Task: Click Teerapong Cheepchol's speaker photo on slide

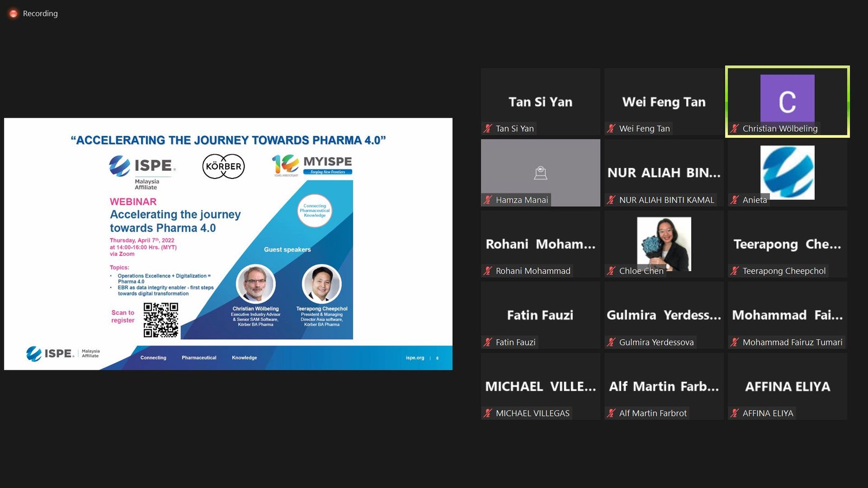Action: 322,284
